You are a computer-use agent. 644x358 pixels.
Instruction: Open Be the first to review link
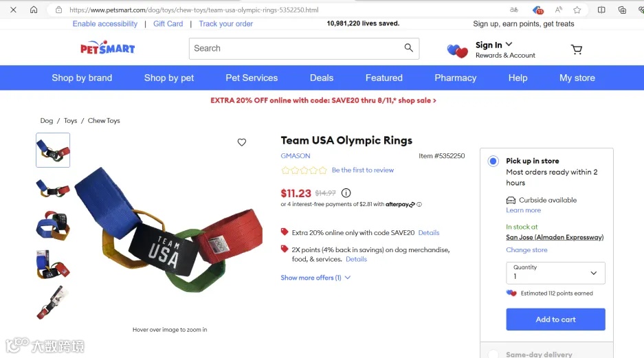coord(363,170)
